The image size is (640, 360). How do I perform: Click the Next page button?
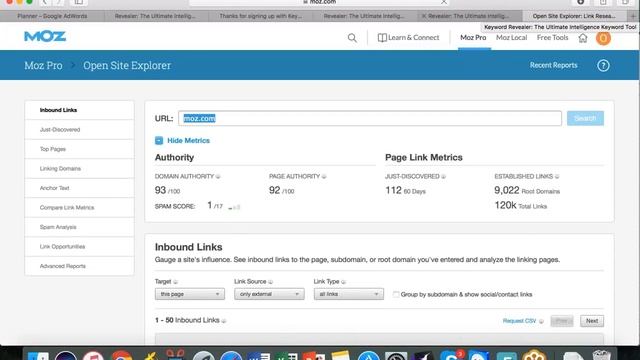coord(592,321)
